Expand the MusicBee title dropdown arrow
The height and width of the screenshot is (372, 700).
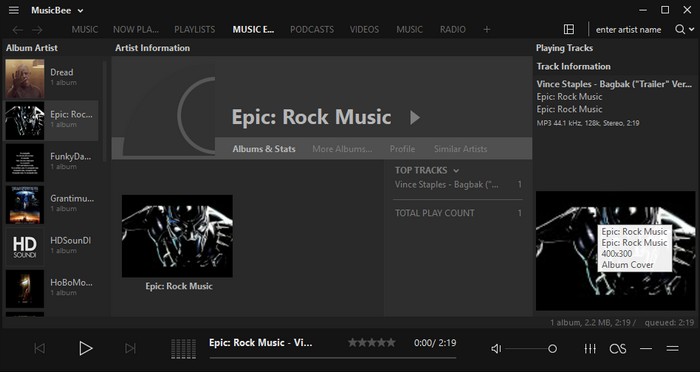(x=80, y=11)
